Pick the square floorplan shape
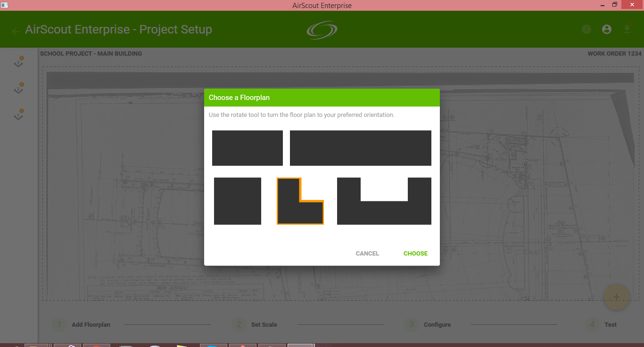The image size is (644, 347). click(238, 201)
